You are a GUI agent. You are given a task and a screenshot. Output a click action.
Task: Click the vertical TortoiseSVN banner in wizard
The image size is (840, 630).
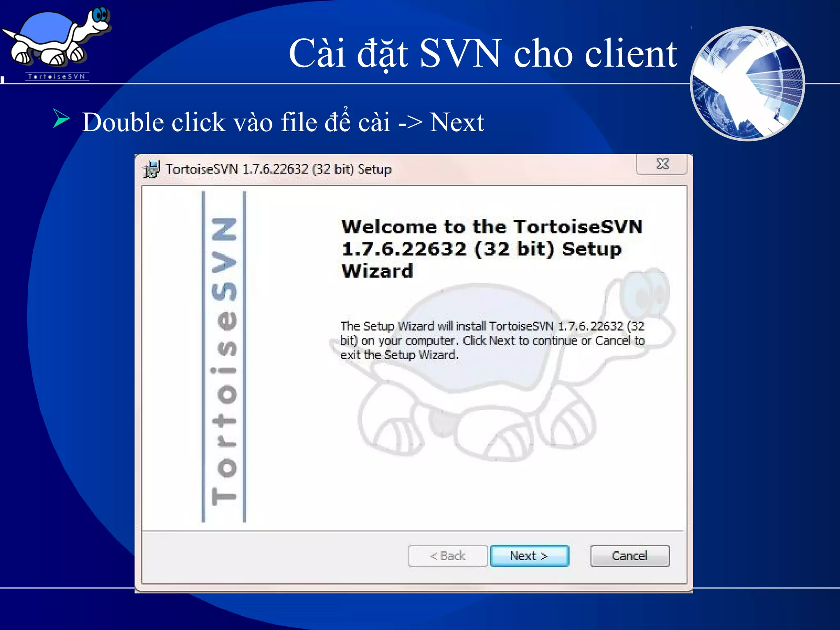224,357
